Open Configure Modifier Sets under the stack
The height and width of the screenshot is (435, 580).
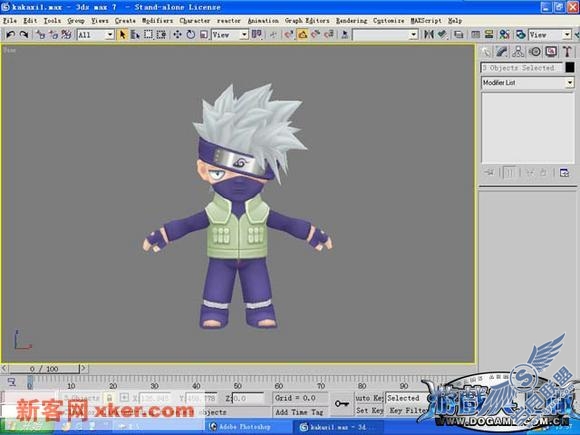pyautogui.click(x=564, y=173)
